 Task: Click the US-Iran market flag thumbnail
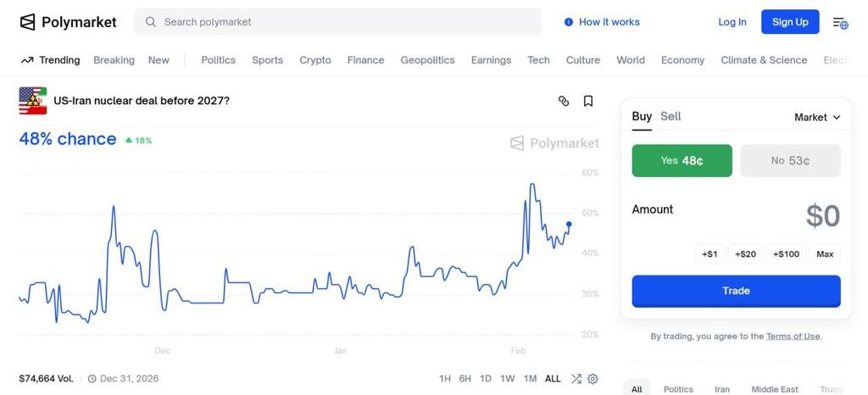tap(33, 101)
